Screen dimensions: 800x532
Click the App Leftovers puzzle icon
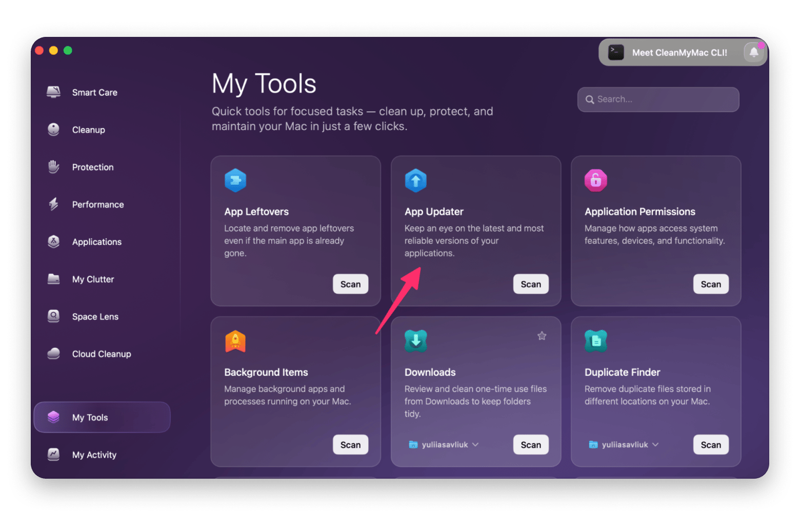click(235, 180)
